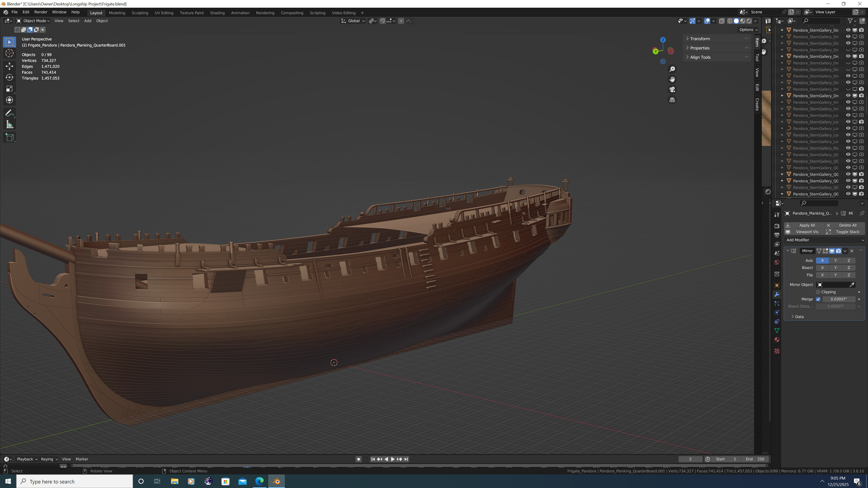Select the Annotate pencil tool
Screen dimensions: 868x488
(9, 113)
